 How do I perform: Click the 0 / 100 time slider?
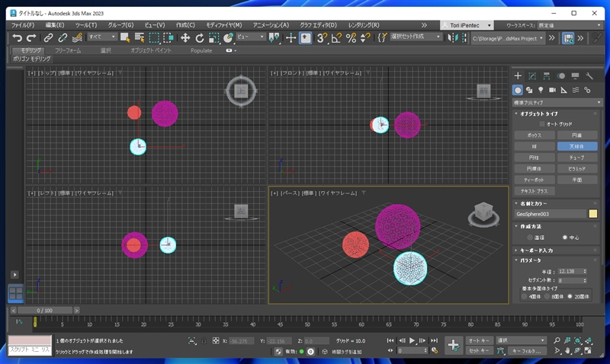click(x=45, y=311)
